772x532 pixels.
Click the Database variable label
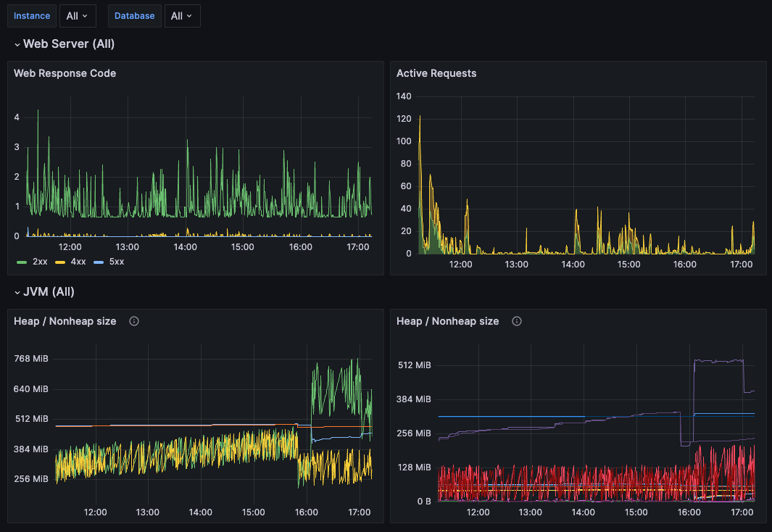click(x=134, y=15)
